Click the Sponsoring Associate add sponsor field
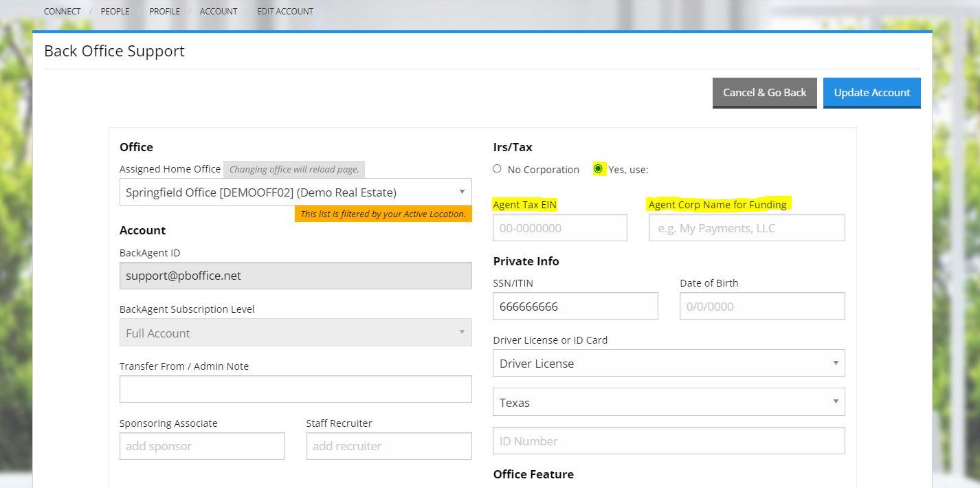Image resolution: width=980 pixels, height=488 pixels. point(202,445)
